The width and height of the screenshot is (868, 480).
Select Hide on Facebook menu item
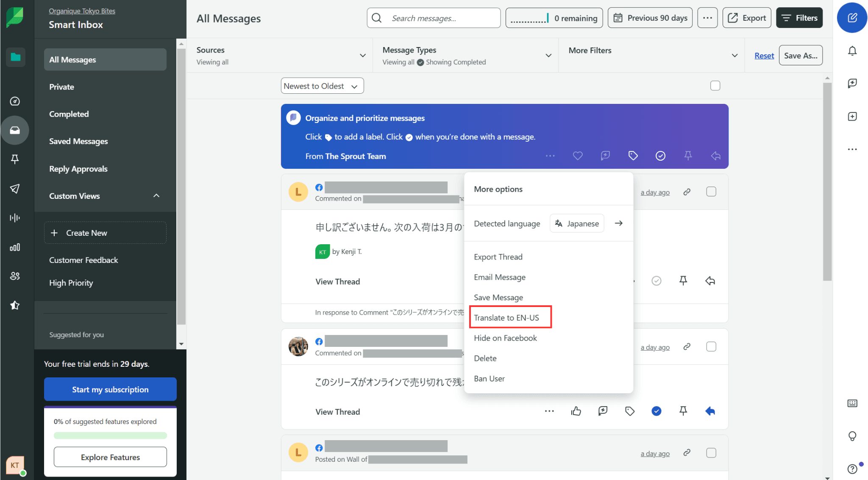(x=505, y=338)
